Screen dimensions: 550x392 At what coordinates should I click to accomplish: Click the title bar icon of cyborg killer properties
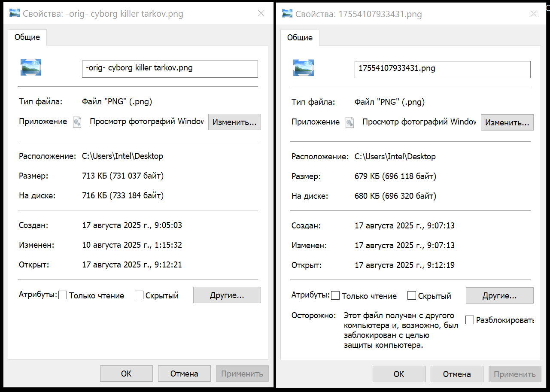(15, 14)
